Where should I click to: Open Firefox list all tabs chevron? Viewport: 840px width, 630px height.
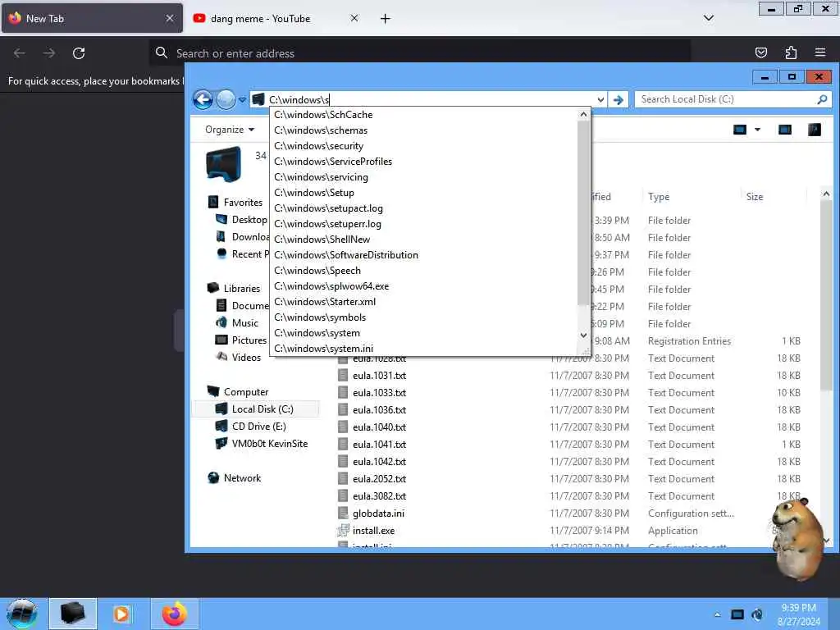click(x=708, y=18)
